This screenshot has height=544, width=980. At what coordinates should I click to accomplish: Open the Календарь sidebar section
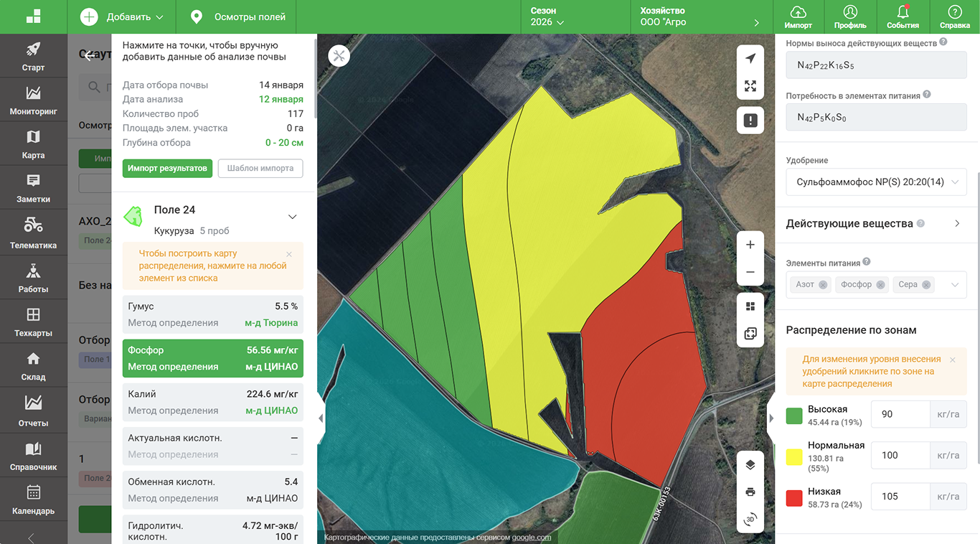[33, 500]
